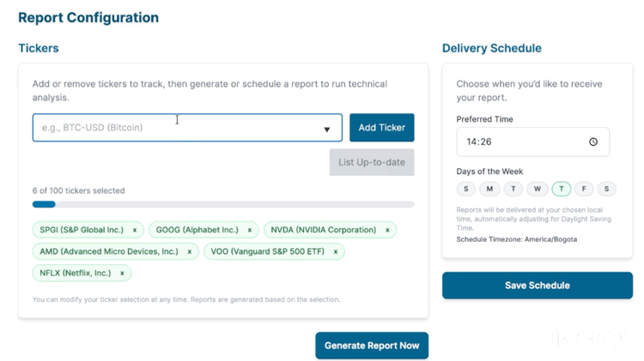Remove the NVDA ticker chip

point(387,231)
